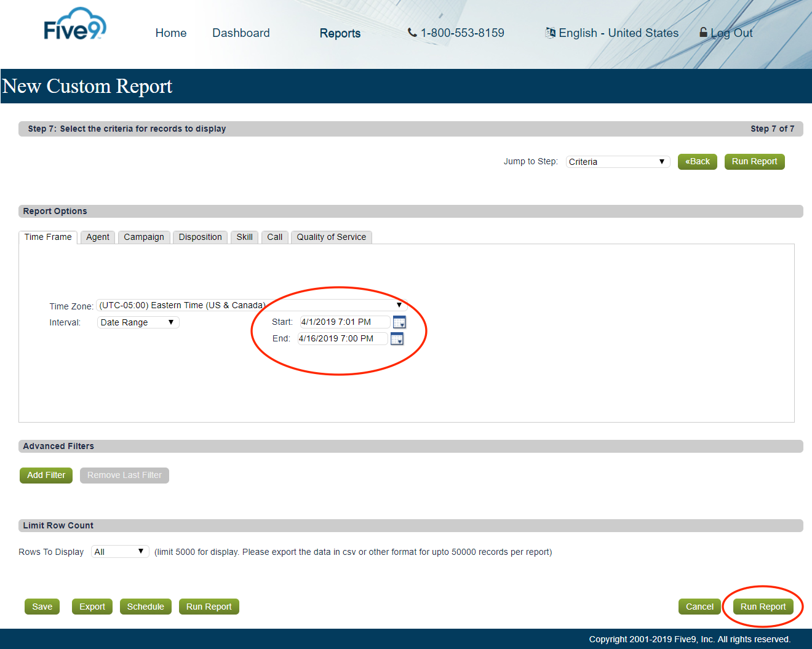
Task: Open the Start date calendar picker
Action: [x=399, y=322]
